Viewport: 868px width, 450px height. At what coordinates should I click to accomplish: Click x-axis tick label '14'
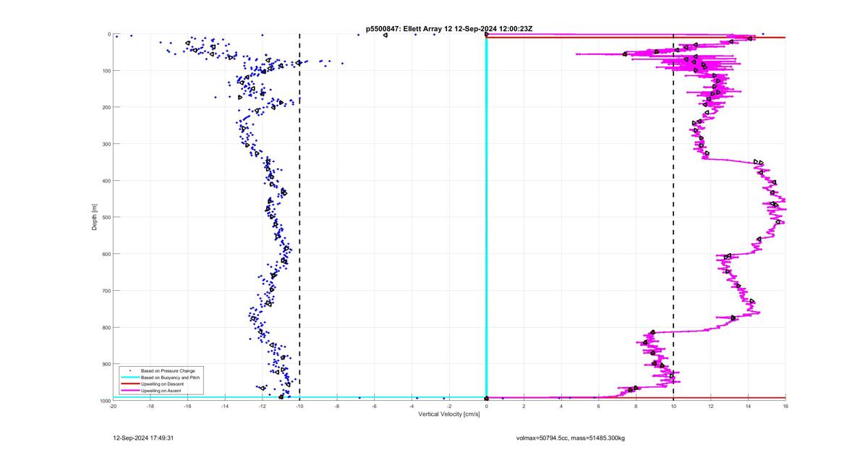point(748,406)
